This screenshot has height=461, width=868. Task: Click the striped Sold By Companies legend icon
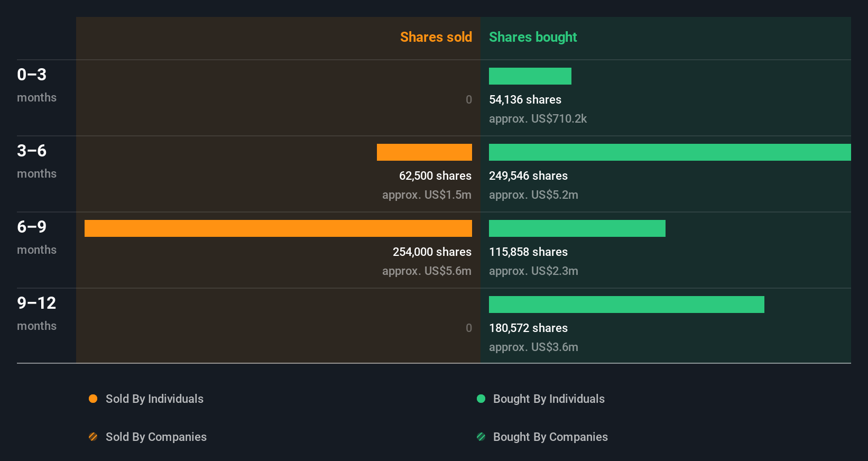click(x=93, y=437)
